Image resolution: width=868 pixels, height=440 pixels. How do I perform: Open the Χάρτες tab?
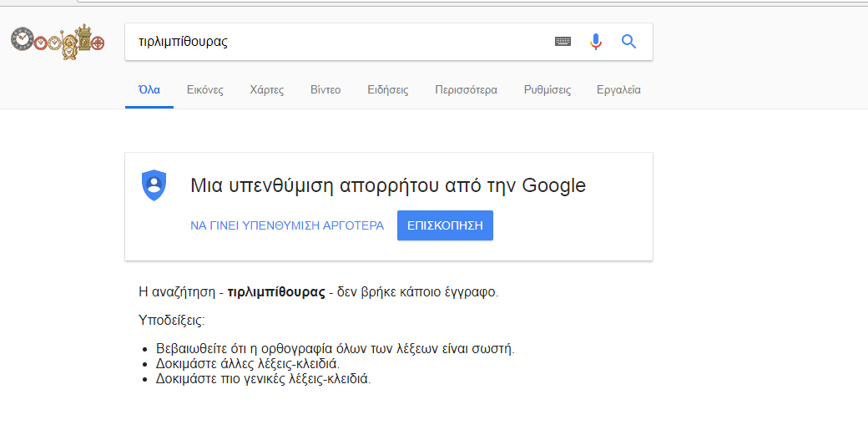click(x=267, y=90)
